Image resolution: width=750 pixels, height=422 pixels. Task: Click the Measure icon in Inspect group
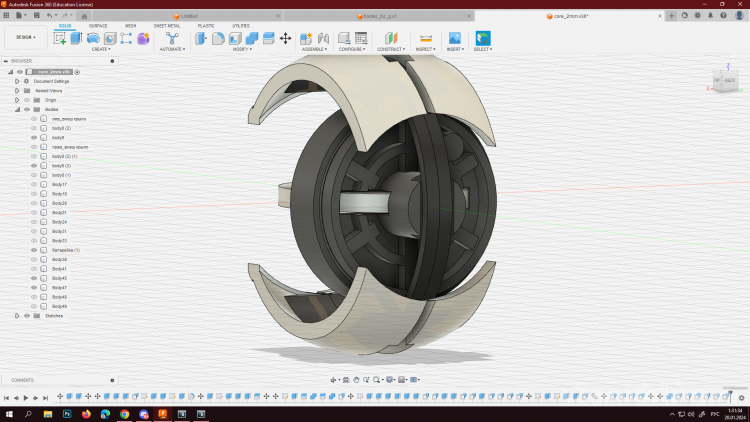tap(425, 38)
